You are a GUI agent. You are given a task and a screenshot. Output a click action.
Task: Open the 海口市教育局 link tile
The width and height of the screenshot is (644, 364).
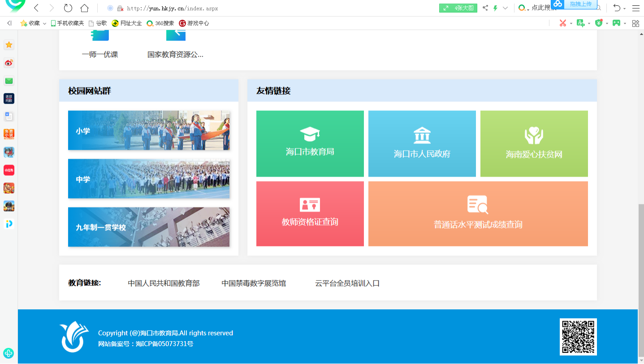coord(310,143)
